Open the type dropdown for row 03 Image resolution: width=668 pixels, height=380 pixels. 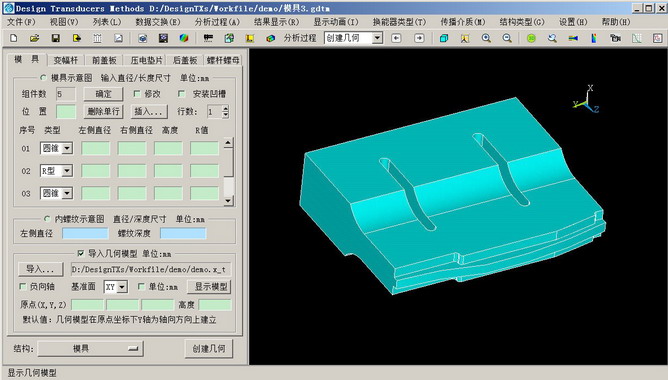coord(67,193)
